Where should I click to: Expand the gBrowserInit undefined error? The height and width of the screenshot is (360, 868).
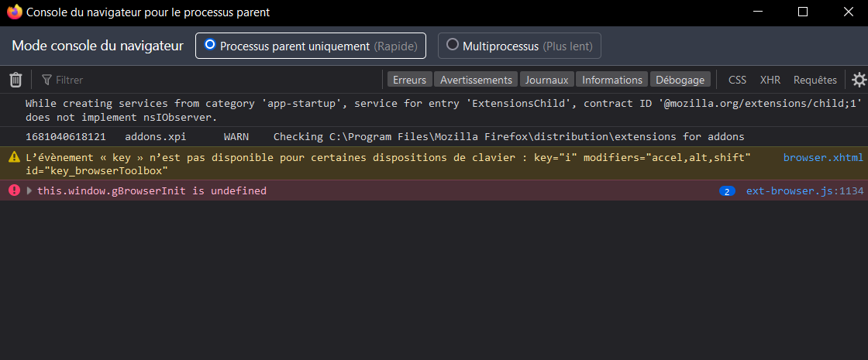29,191
